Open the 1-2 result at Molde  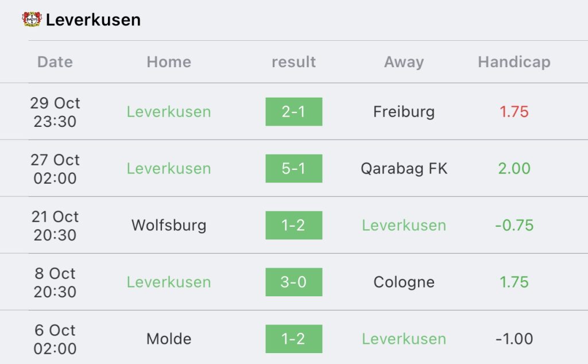tap(293, 339)
